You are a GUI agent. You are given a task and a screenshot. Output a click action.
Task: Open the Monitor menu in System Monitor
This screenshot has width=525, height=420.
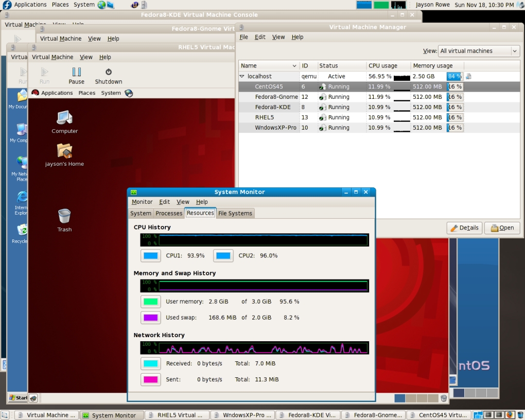142,202
